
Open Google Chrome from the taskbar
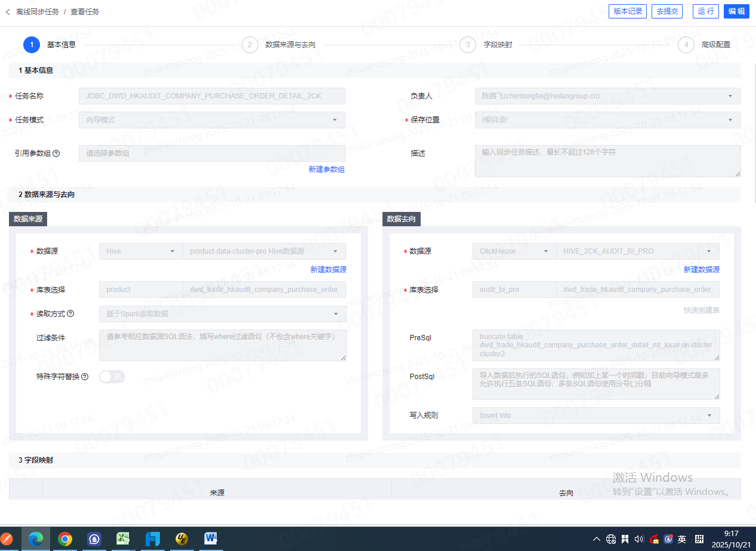(x=65, y=539)
